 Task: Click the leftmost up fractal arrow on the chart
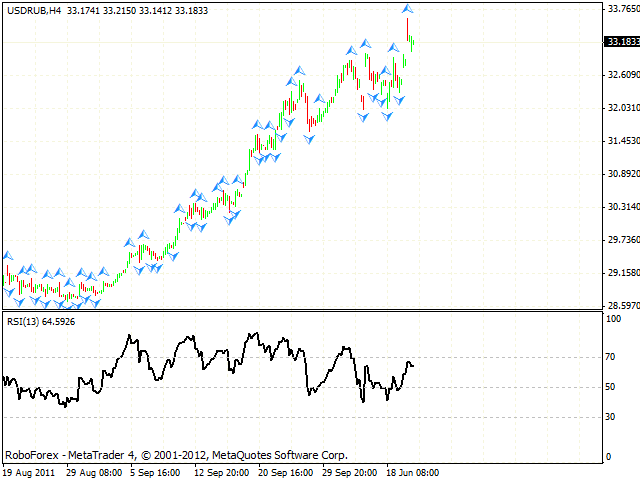8,256
